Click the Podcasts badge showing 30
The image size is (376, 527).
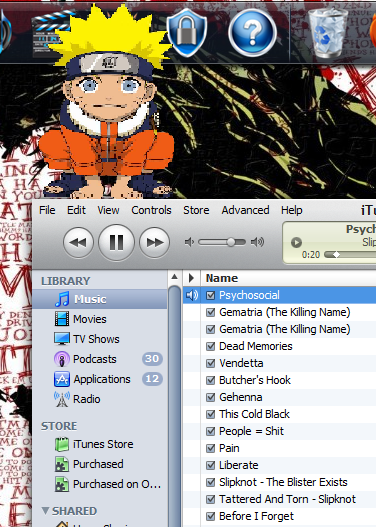(x=152, y=359)
